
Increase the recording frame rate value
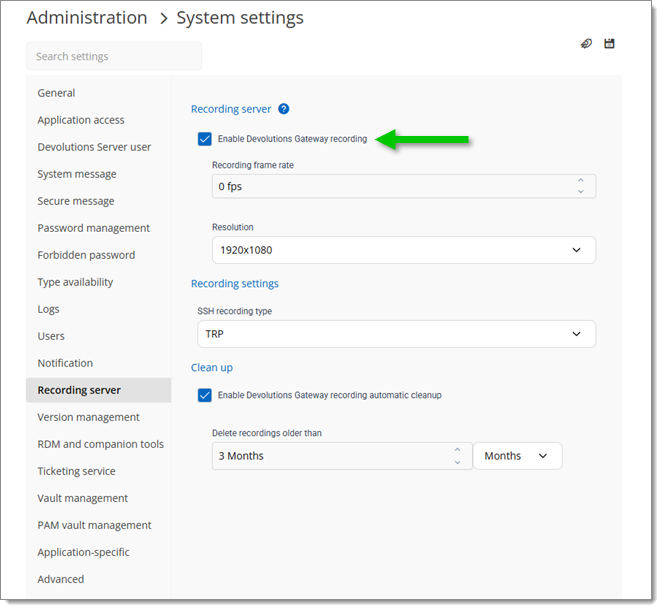[x=581, y=180]
